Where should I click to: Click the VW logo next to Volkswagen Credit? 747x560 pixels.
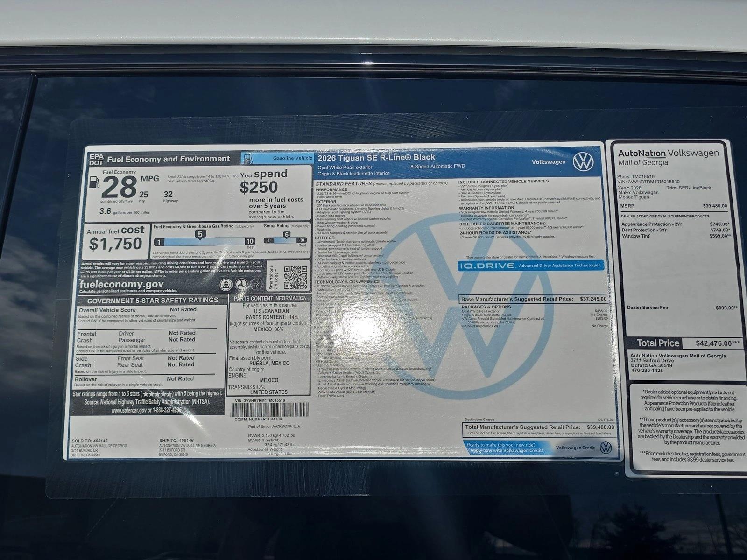pyautogui.click(x=606, y=448)
